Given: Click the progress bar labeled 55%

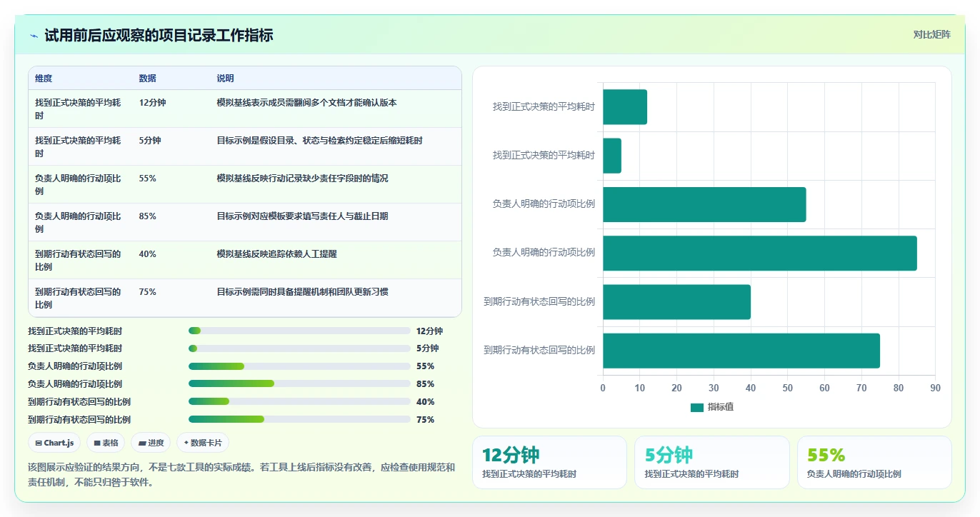Looking at the screenshot, I should [x=299, y=366].
